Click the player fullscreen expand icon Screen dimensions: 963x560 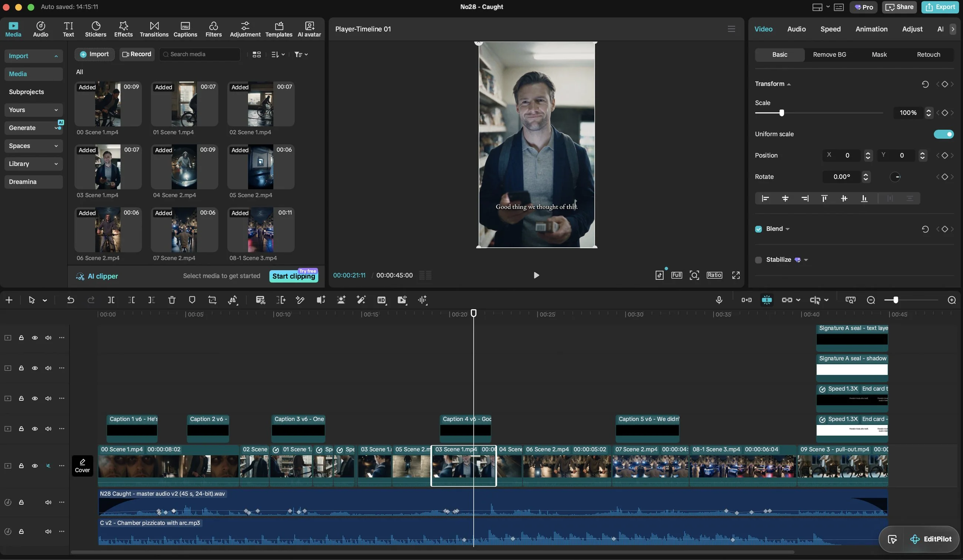736,275
